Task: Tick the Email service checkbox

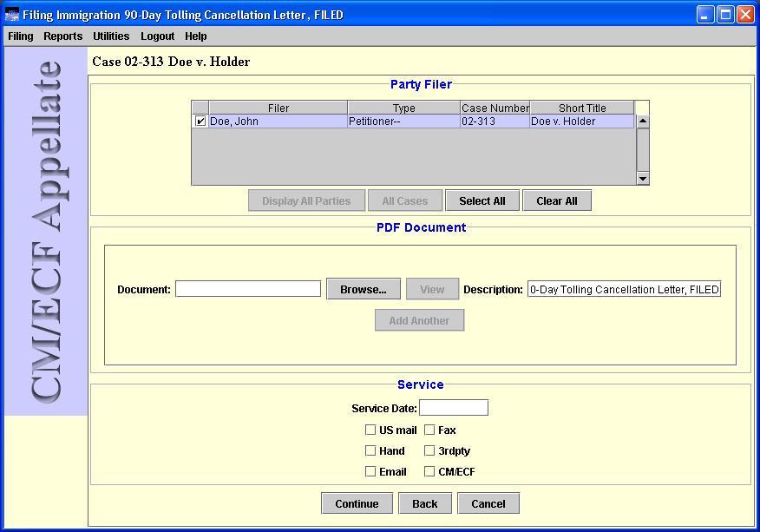Action: tap(370, 471)
